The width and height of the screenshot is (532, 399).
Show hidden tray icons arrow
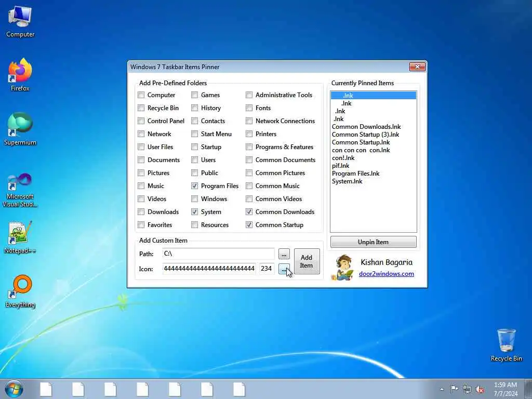pyautogui.click(x=442, y=389)
